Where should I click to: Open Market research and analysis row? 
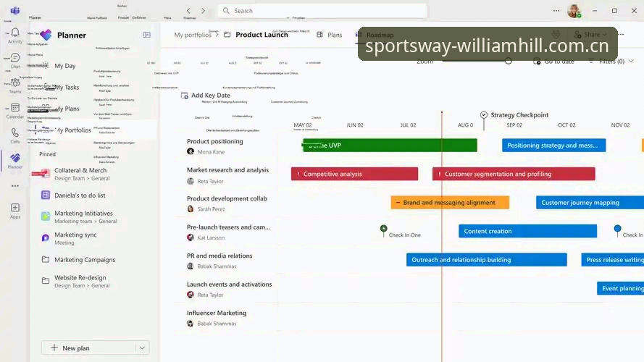(227, 170)
